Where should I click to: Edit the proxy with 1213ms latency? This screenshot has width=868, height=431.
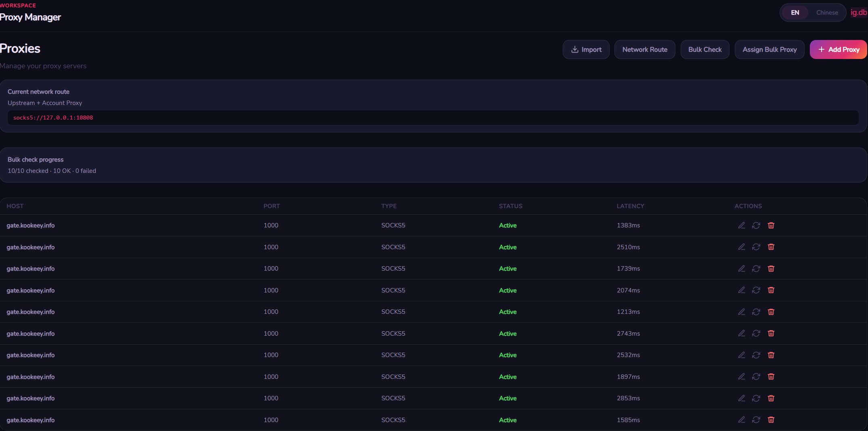[x=741, y=312]
